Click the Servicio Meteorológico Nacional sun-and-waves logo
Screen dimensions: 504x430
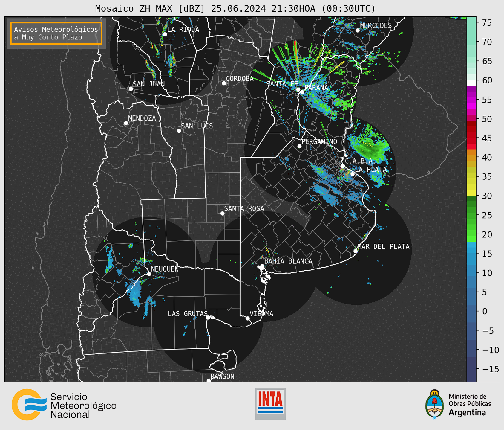[x=29, y=405]
